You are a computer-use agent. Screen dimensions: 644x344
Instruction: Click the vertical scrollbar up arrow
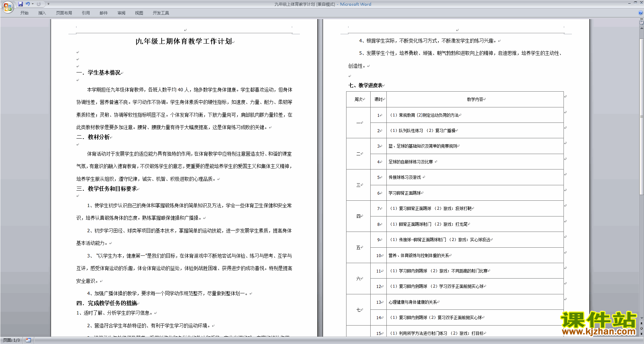pos(641,28)
